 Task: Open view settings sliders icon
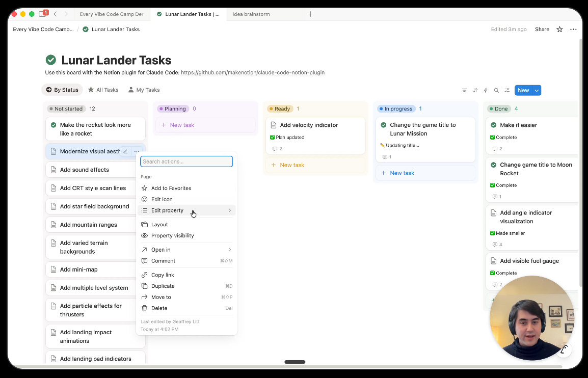507,90
